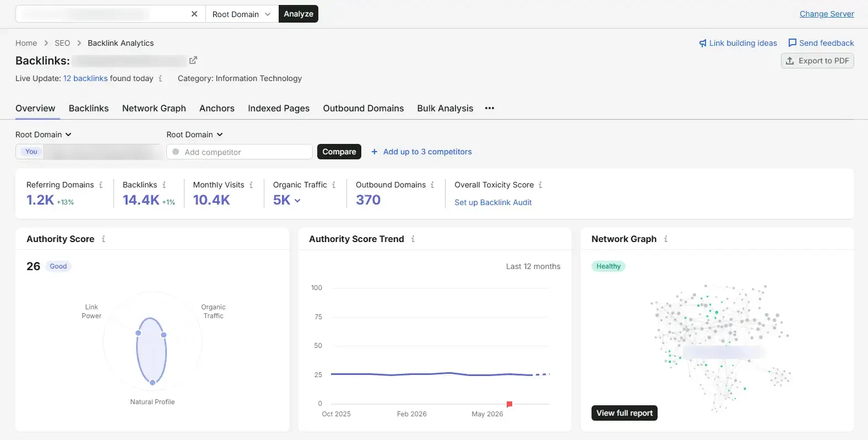Screen dimensions: 868x440
Task: Expand Root Domain selector above competitor field
Action: click(x=194, y=135)
